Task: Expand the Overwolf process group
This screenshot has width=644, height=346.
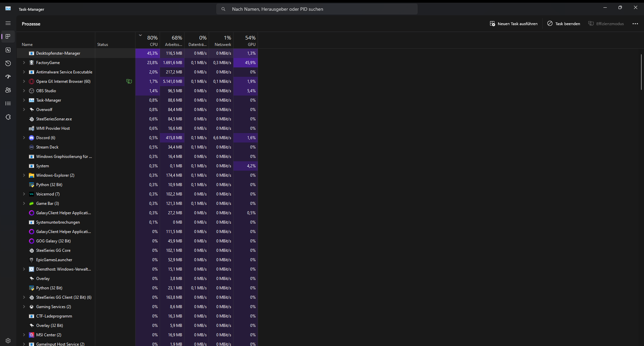Action: coord(24,110)
